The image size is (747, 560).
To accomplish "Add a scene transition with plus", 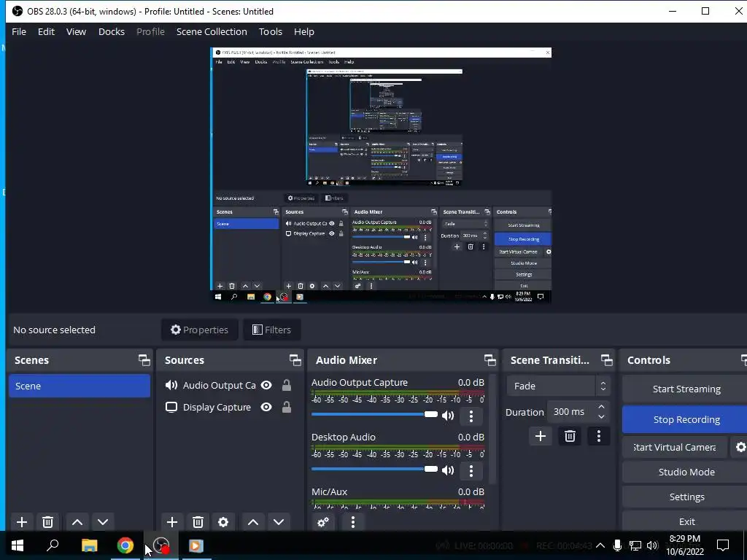I will point(541,436).
